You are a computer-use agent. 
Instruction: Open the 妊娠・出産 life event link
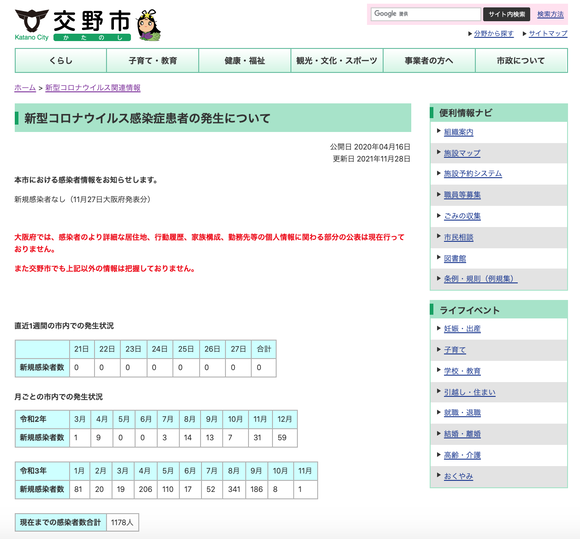click(x=462, y=329)
